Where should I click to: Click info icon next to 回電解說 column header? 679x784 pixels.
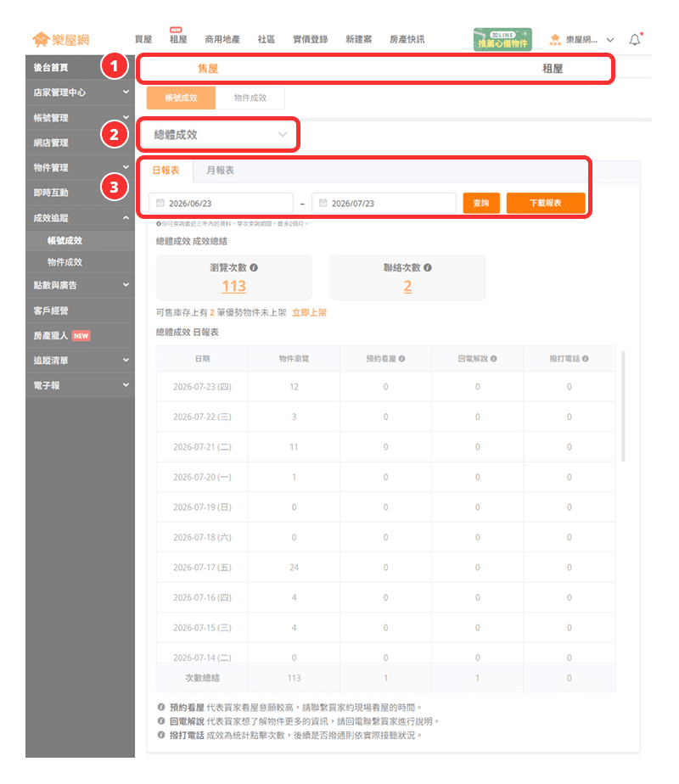[493, 359]
